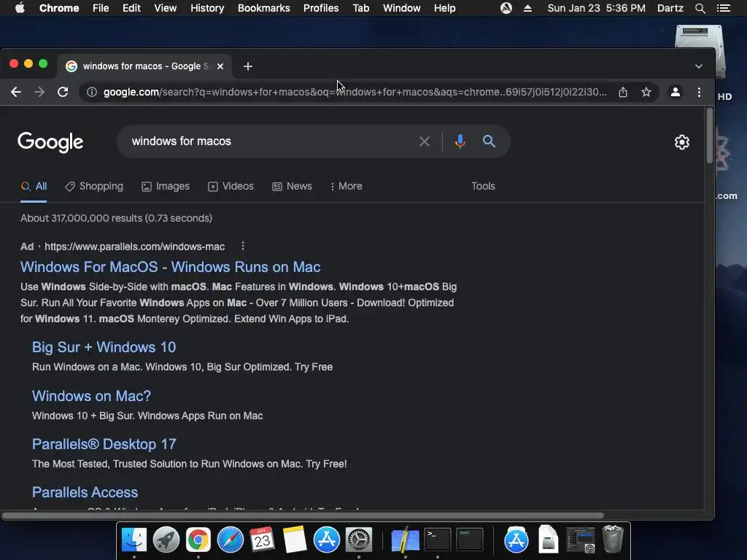Click the circular status icon left of eject
This screenshot has width=747, height=560.
pos(506,8)
